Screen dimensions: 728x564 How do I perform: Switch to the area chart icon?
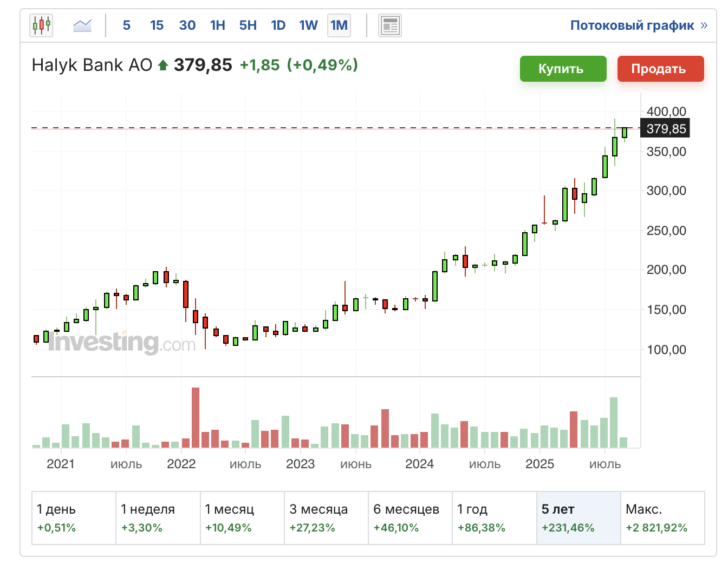[x=82, y=25]
